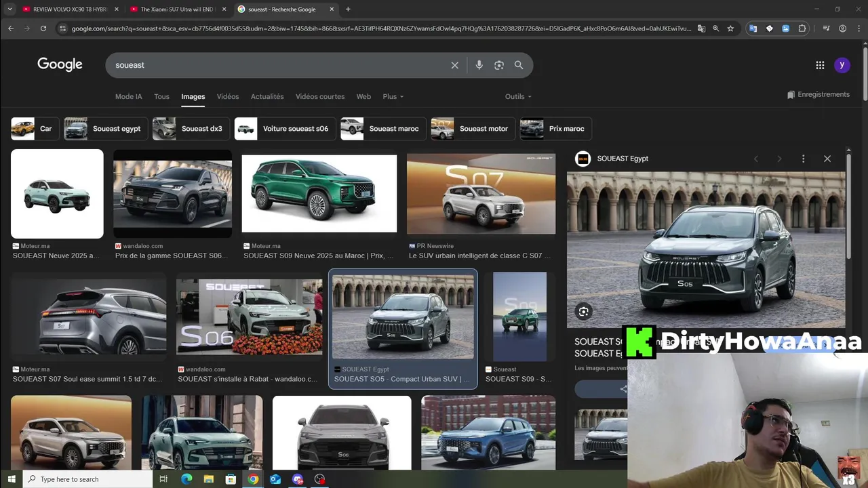The width and height of the screenshot is (868, 488).
Task: Open mint SOUEAST Neuve 2025 thumbnail
Action: 57,194
